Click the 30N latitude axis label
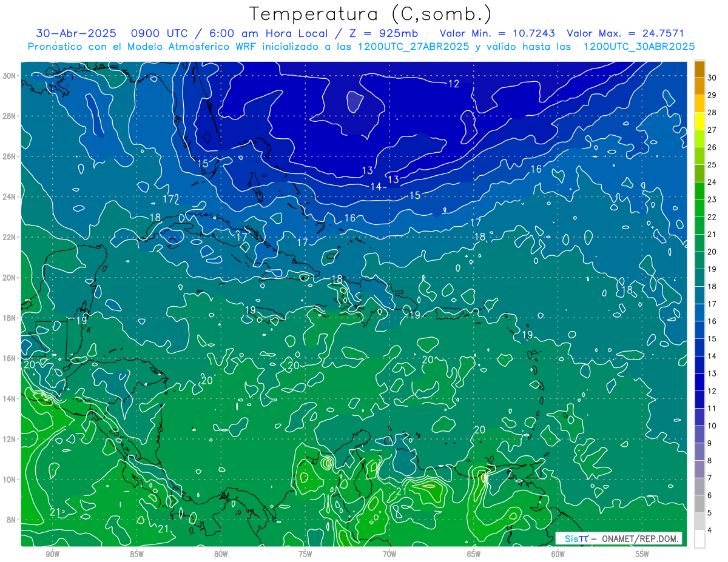This screenshot has width=728, height=562. click(10, 76)
